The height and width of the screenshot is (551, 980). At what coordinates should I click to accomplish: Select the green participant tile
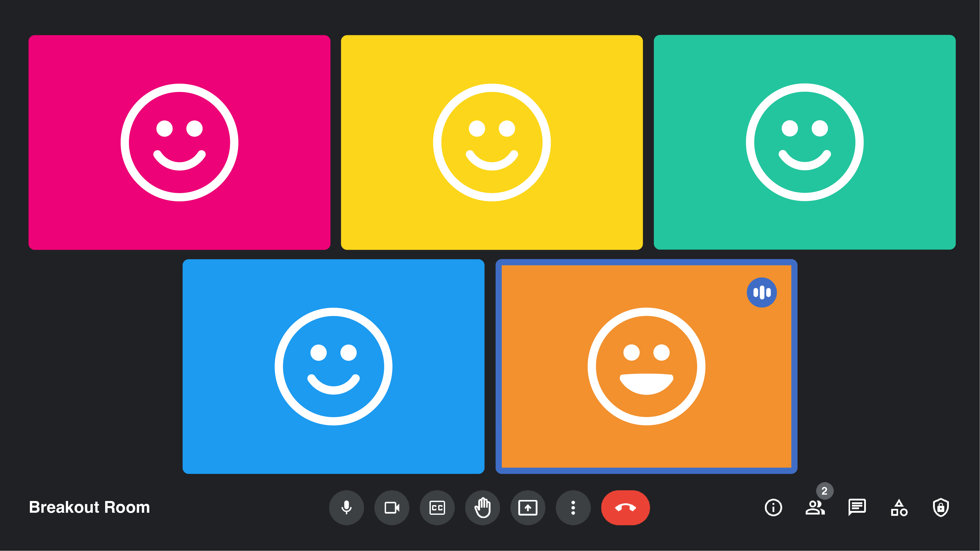[x=804, y=142]
